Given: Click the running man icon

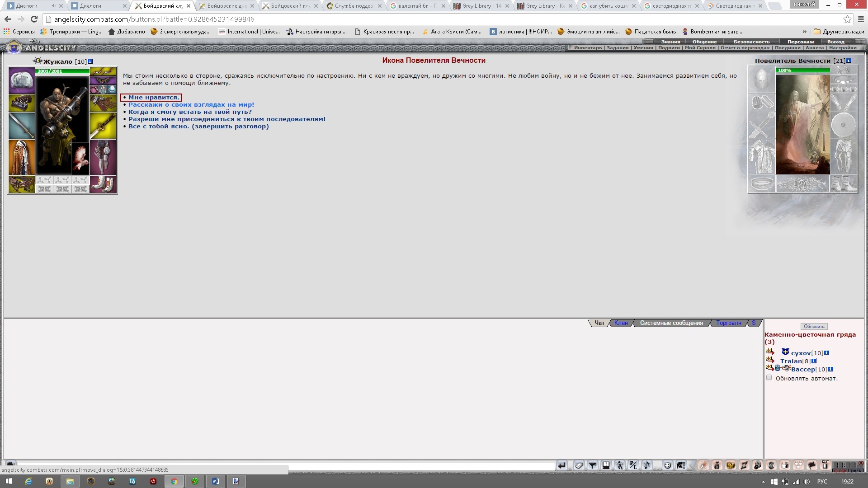Looking at the screenshot, I should pos(620,465).
